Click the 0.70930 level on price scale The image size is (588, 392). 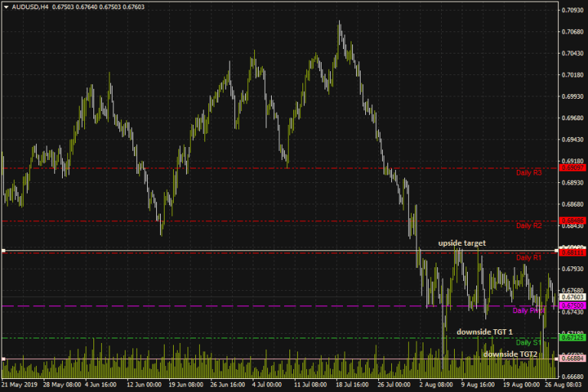pos(573,11)
